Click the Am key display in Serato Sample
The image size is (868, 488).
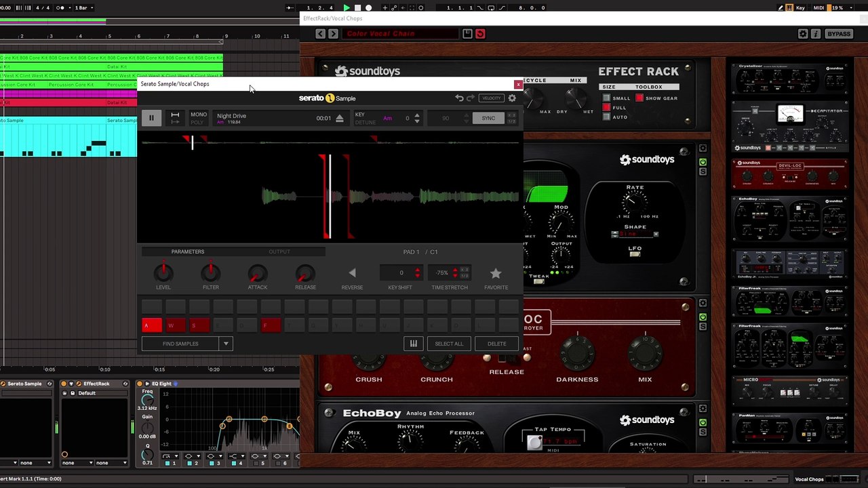[387, 118]
